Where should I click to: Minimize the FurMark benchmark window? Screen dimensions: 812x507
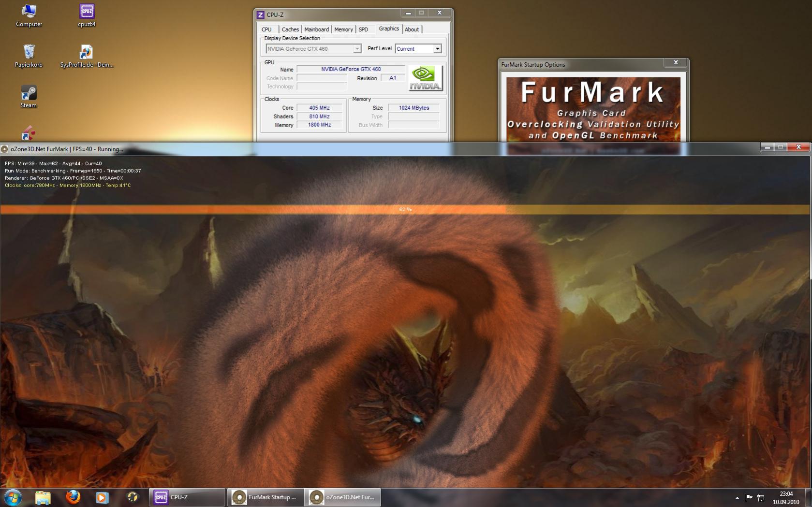(x=767, y=147)
